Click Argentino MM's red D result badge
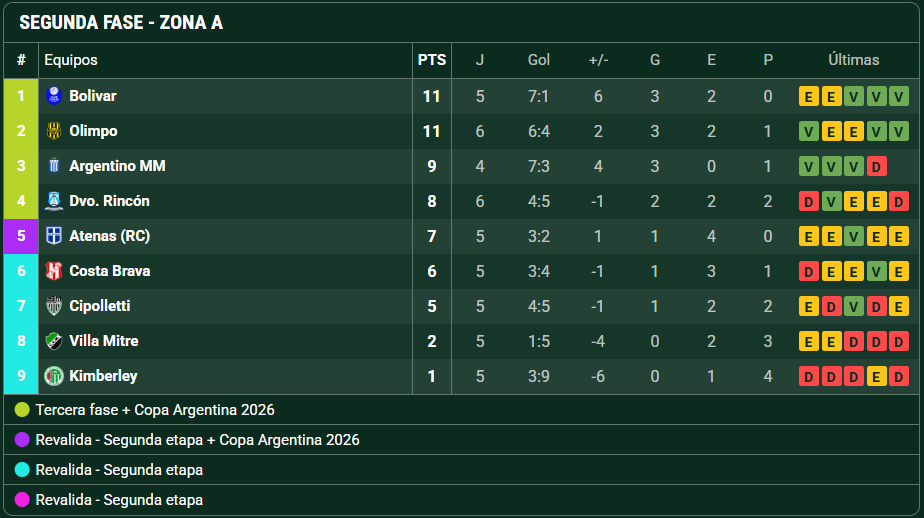This screenshot has height=518, width=924. 876,166
